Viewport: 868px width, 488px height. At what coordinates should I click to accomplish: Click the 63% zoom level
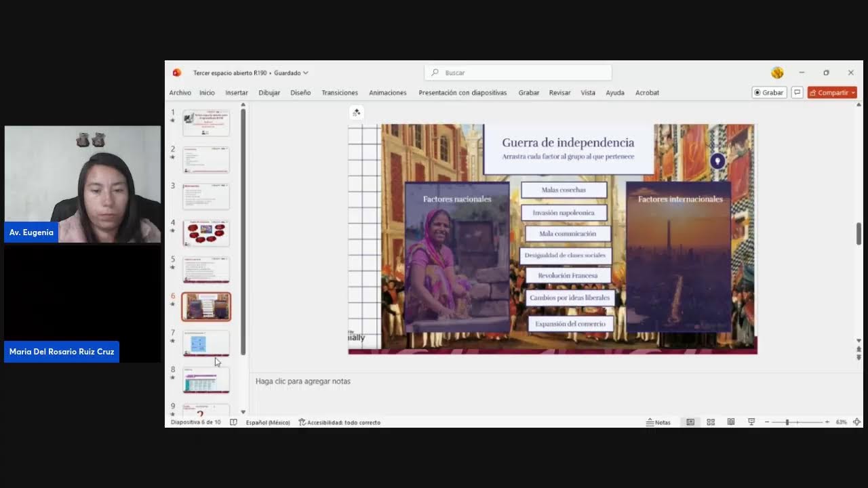[841, 422]
